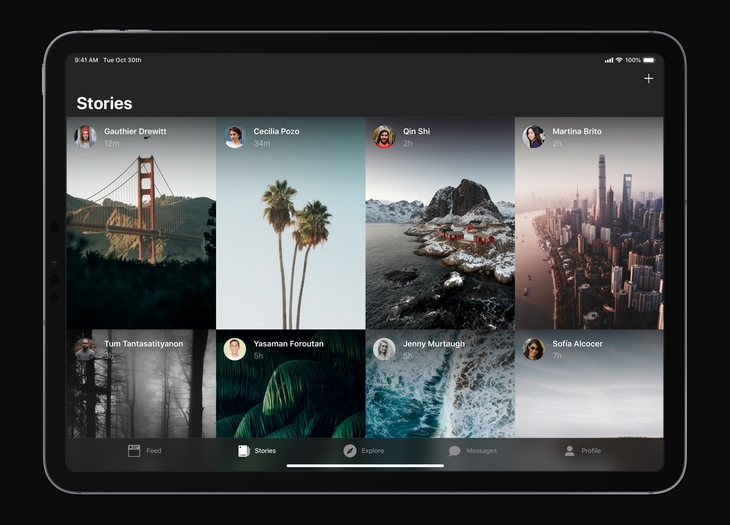Image resolution: width=730 pixels, height=525 pixels.
Task: Go to the Messages tab
Action: pyautogui.click(x=473, y=451)
